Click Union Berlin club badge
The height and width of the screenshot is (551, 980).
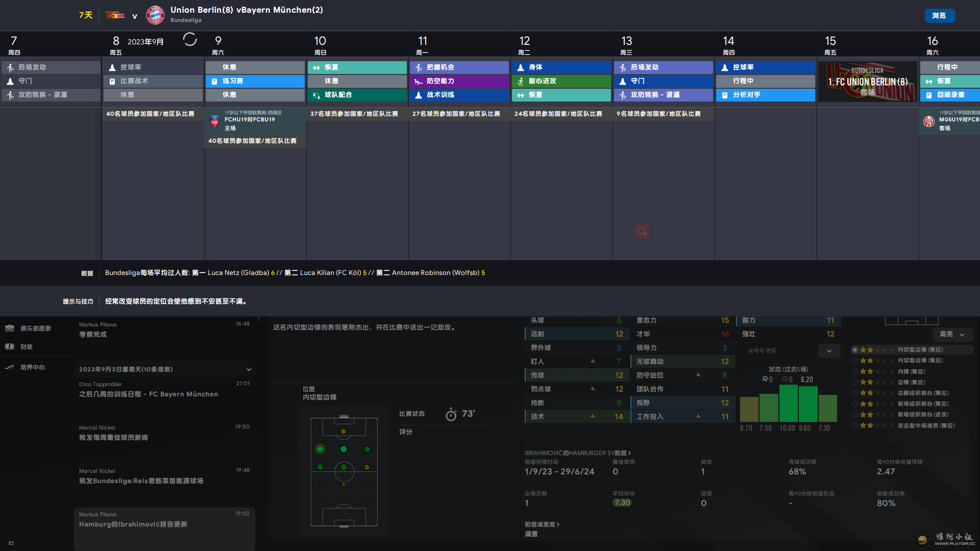coord(115,15)
